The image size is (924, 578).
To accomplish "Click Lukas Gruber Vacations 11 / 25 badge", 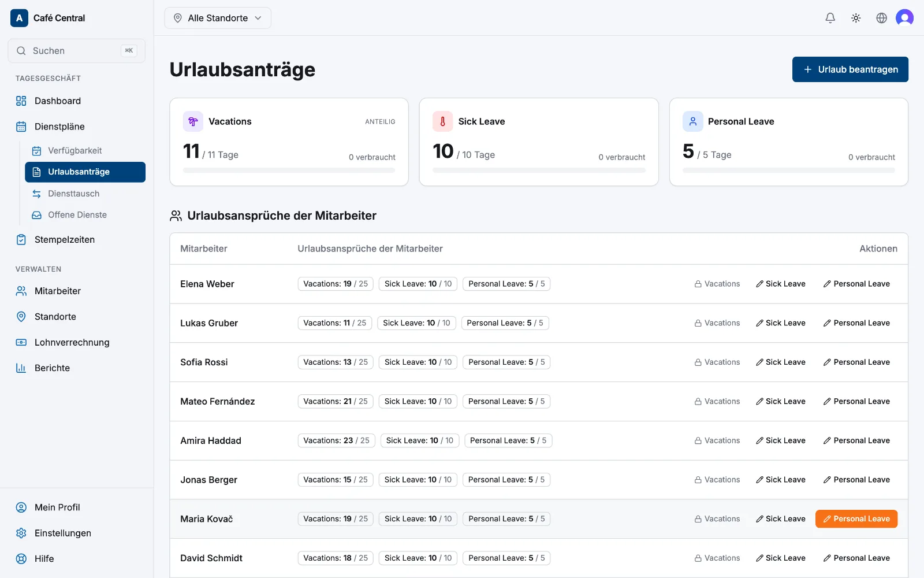I will (x=335, y=323).
